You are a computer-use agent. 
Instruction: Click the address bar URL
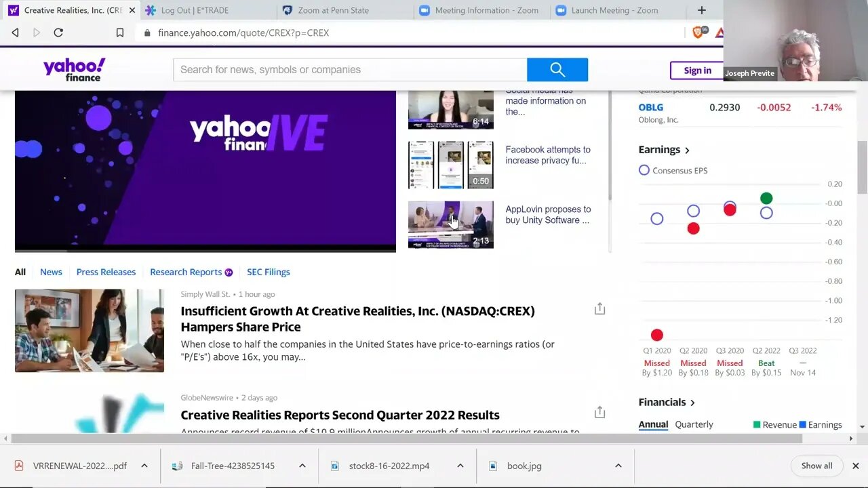coord(243,33)
